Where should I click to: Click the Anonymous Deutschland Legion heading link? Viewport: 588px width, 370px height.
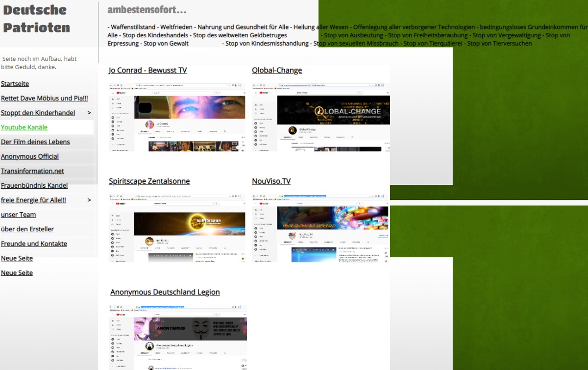(x=165, y=292)
